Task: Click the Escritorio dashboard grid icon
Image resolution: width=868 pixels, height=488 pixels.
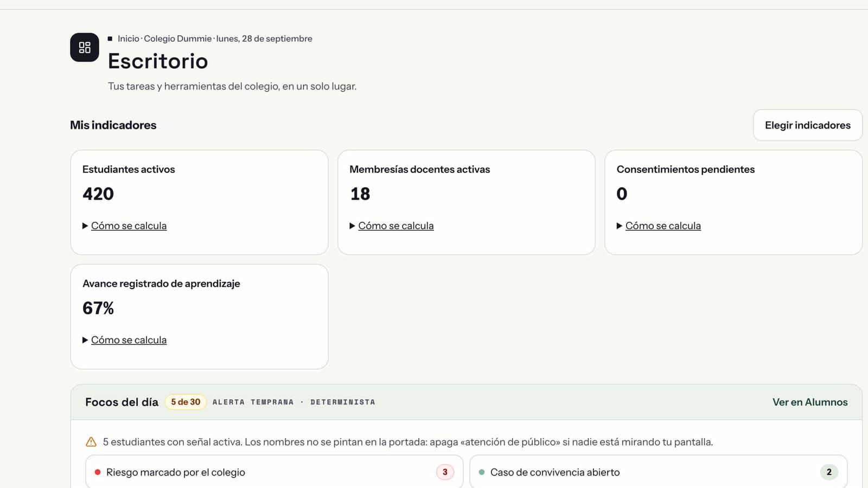Action: 85,47
